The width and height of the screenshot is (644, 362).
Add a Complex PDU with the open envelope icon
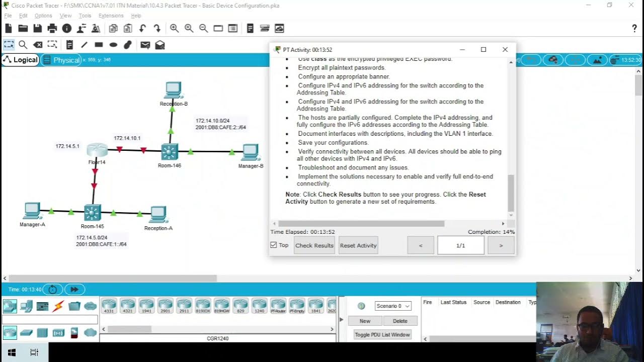click(160, 45)
